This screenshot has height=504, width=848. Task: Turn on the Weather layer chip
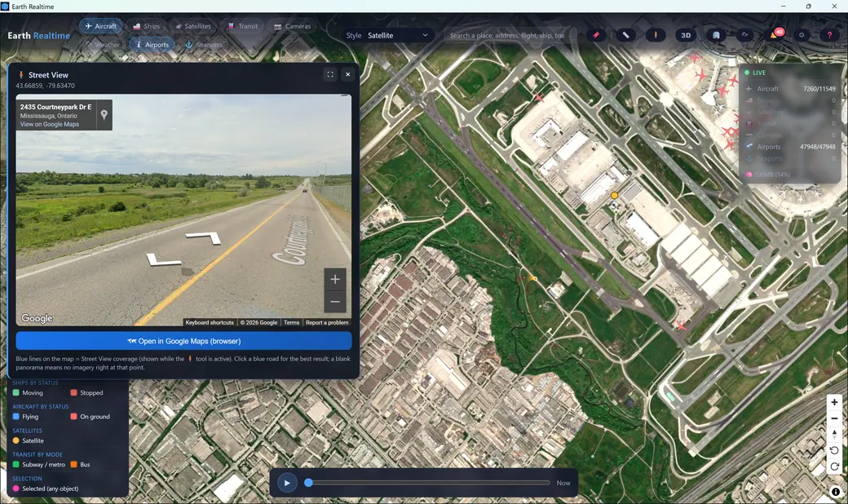[103, 45]
